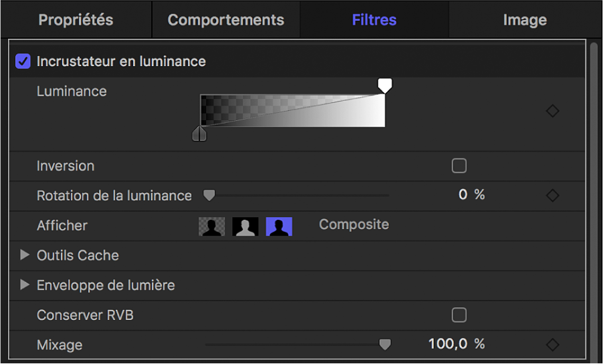Switch to the Propriétés tab
This screenshot has width=603, height=364.
76,20
